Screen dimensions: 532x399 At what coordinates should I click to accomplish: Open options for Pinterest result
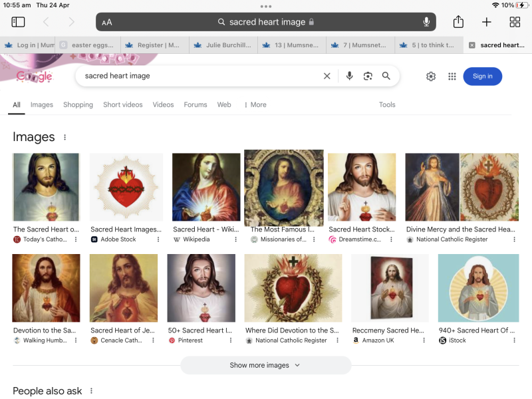tap(231, 340)
